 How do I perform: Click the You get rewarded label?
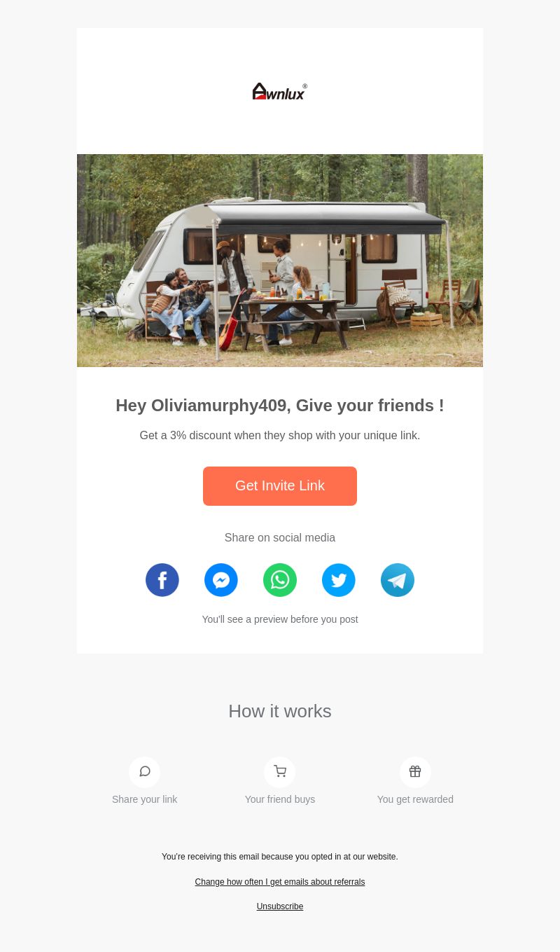coord(415,799)
